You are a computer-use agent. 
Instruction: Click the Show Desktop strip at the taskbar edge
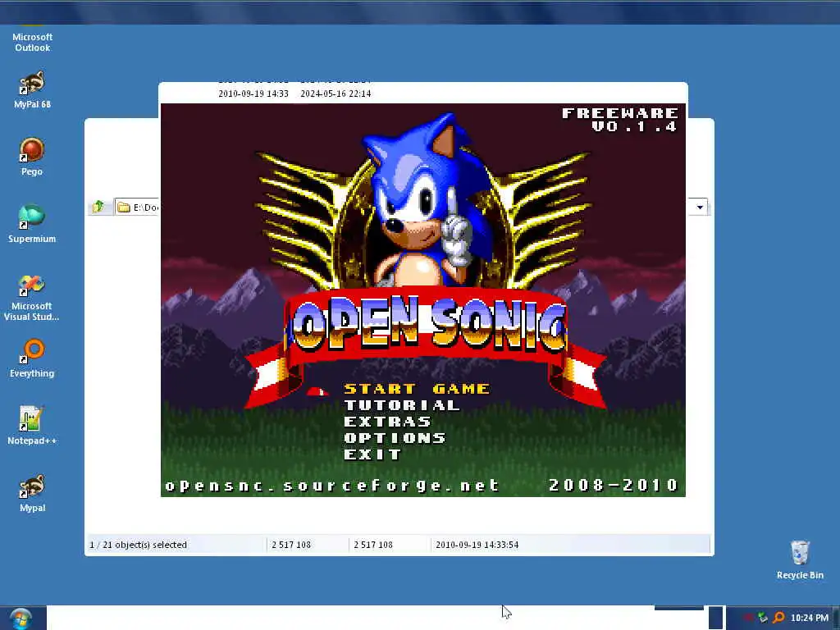[x=836, y=618]
